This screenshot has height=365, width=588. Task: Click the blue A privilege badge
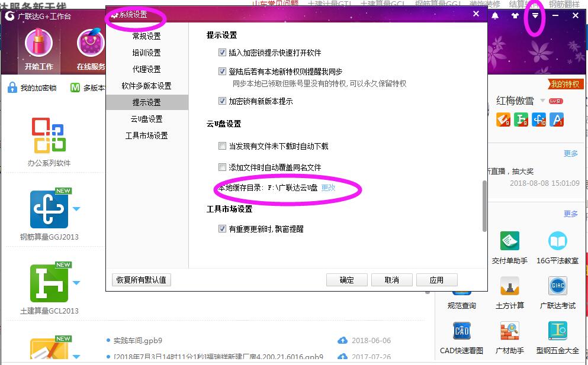557,119
